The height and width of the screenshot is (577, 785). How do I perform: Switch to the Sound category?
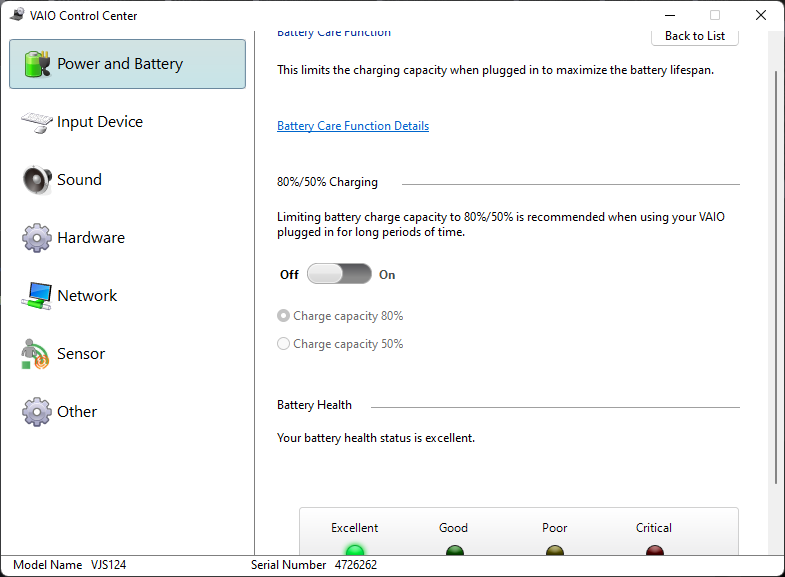coord(128,180)
